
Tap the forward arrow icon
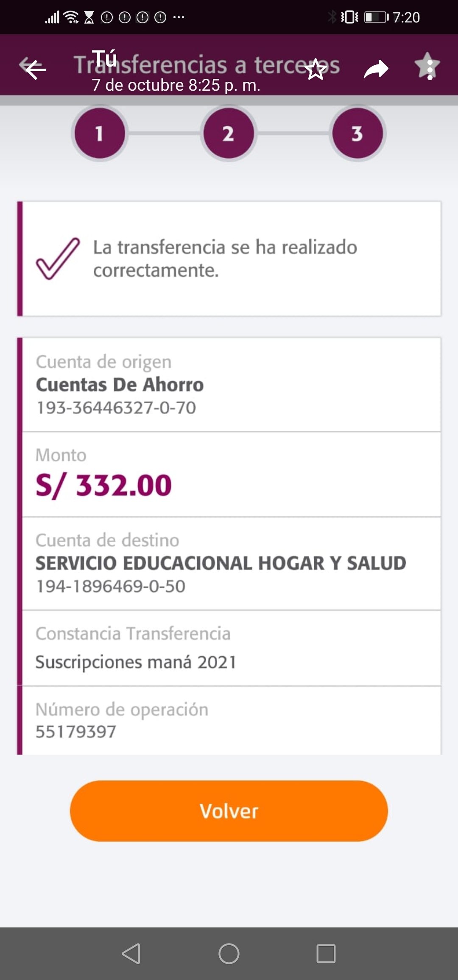[376, 70]
